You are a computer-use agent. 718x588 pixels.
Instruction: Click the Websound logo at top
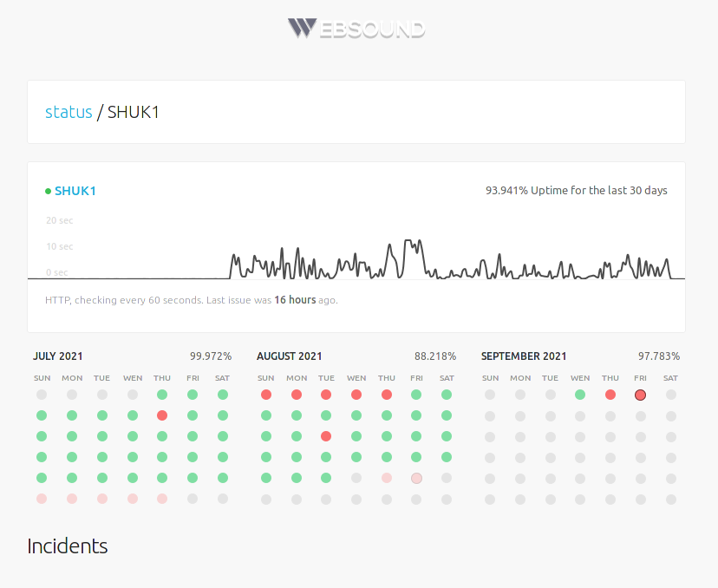click(x=356, y=29)
